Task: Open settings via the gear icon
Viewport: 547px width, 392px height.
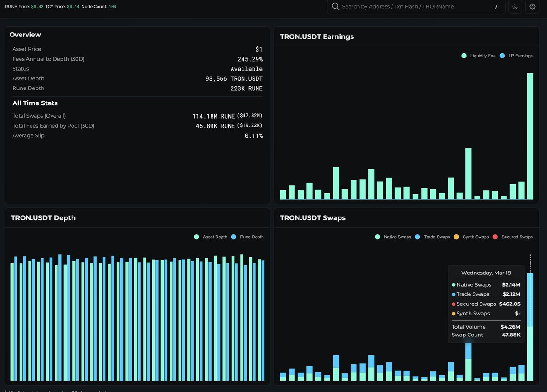Action: (x=532, y=7)
